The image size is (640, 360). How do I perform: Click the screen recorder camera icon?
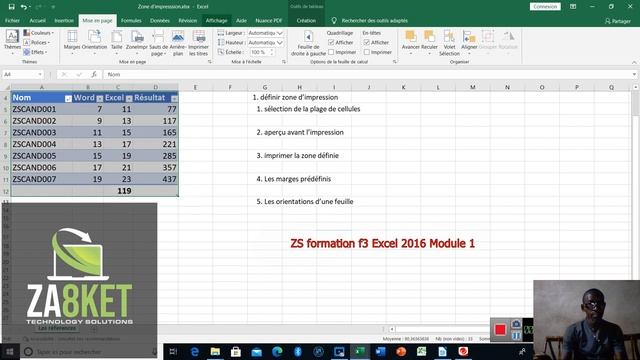(x=516, y=324)
